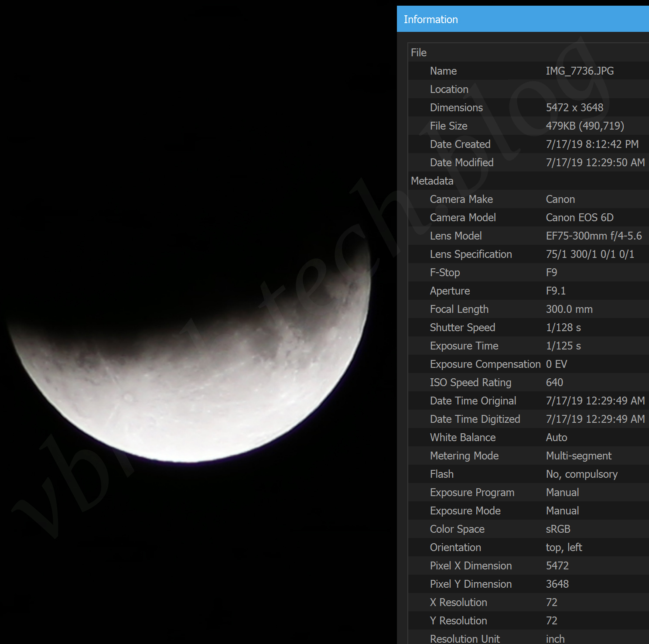
Task: Select the empty Location row
Action: click(x=528, y=89)
